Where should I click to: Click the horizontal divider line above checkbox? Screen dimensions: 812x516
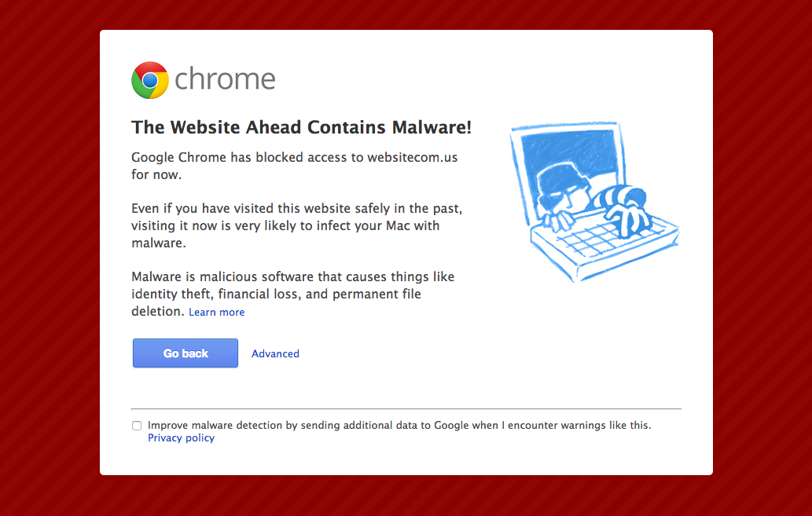[x=406, y=409]
